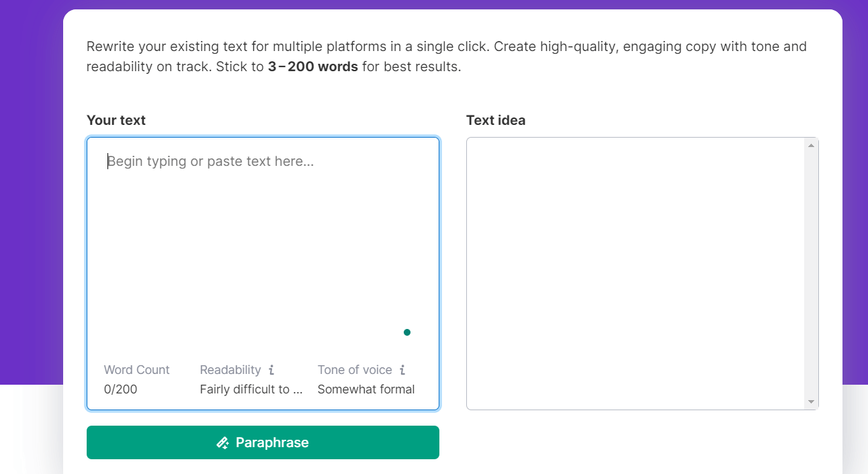Click the "Somewhat formal" tone value
Image resolution: width=868 pixels, height=474 pixels.
[366, 389]
